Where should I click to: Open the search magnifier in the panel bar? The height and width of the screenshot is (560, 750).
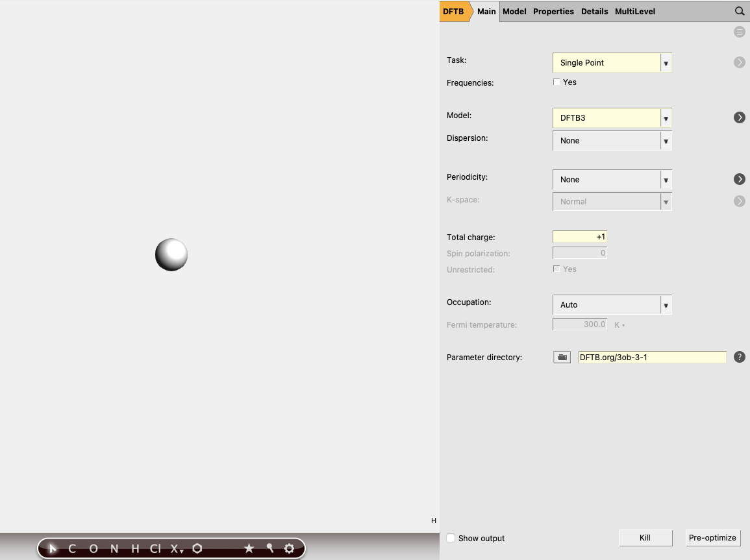coord(740,11)
